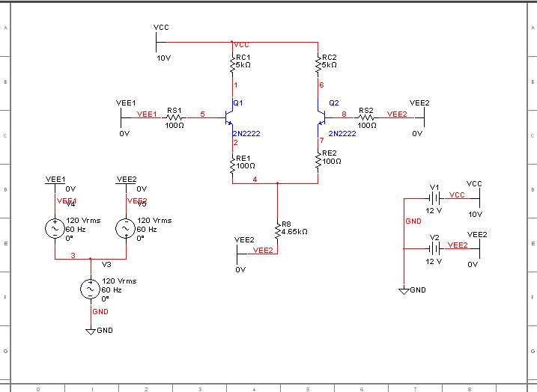Click ground symbol below the batteries
Image resolution: width=537 pixels, height=392 pixels.
pyautogui.click(x=404, y=291)
